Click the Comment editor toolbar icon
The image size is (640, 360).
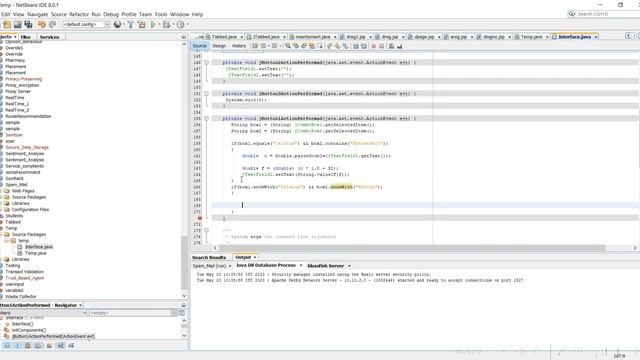391,46
